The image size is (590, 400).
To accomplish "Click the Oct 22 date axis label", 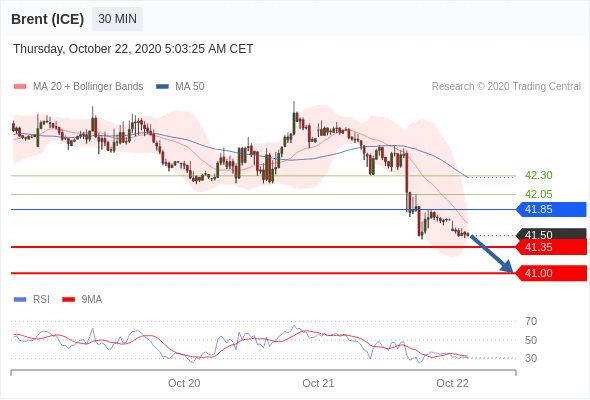I will click(452, 383).
